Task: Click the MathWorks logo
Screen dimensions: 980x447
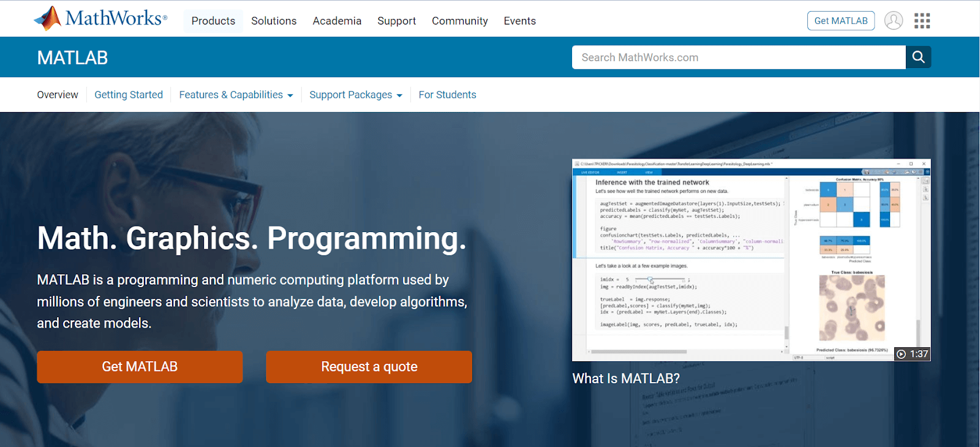Action: [100, 18]
